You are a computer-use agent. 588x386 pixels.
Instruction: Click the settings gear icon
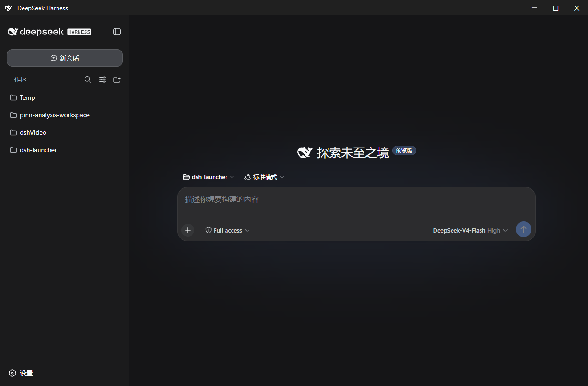[12, 373]
